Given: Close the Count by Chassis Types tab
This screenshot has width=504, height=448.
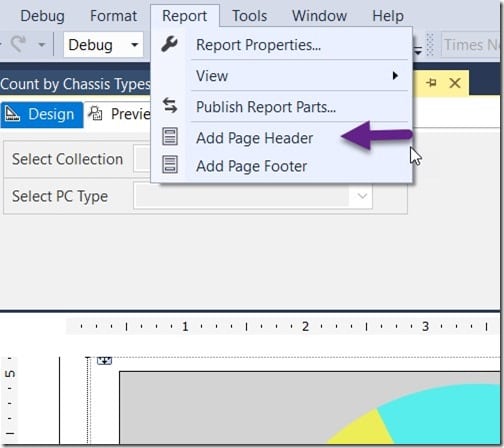Looking at the screenshot, I should pyautogui.click(x=455, y=83).
